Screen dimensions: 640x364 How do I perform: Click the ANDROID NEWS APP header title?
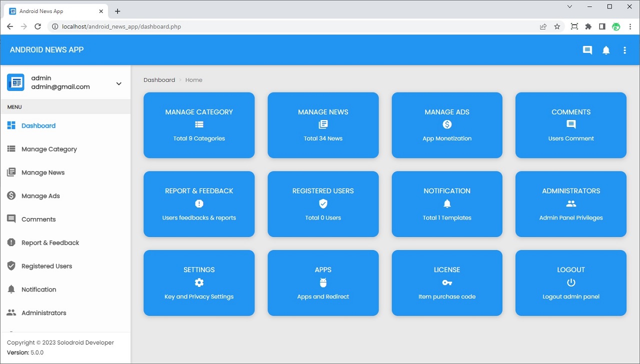click(x=47, y=50)
